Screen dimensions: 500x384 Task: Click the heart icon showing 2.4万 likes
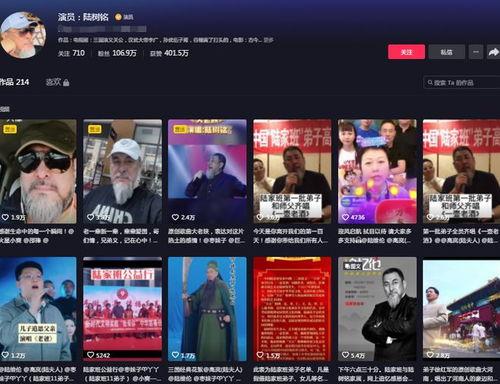coord(175,217)
